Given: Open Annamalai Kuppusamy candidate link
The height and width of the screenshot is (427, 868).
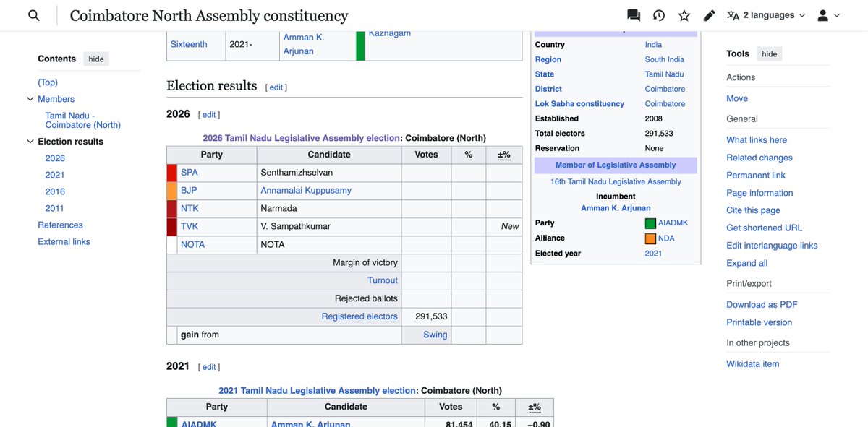Looking at the screenshot, I should point(306,191).
